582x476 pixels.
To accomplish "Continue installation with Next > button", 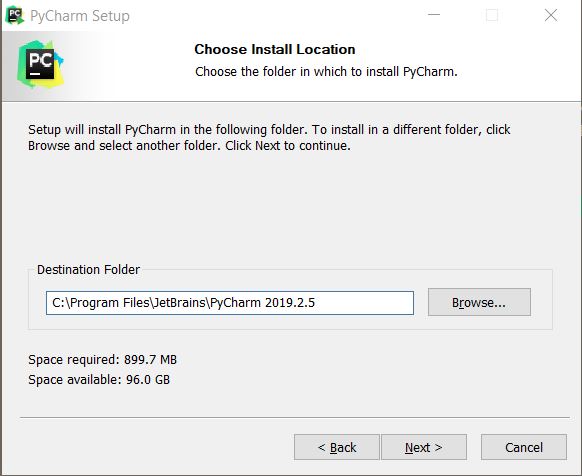I will click(x=424, y=447).
